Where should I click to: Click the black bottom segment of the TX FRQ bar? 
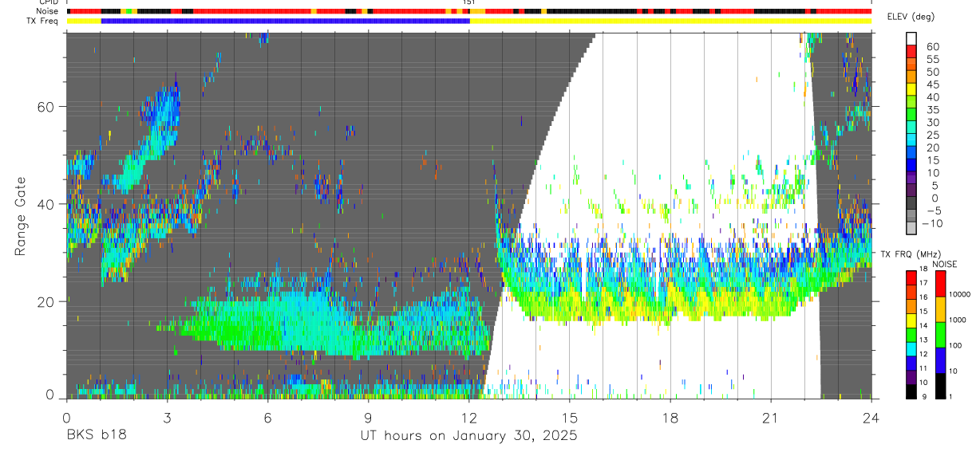click(911, 391)
